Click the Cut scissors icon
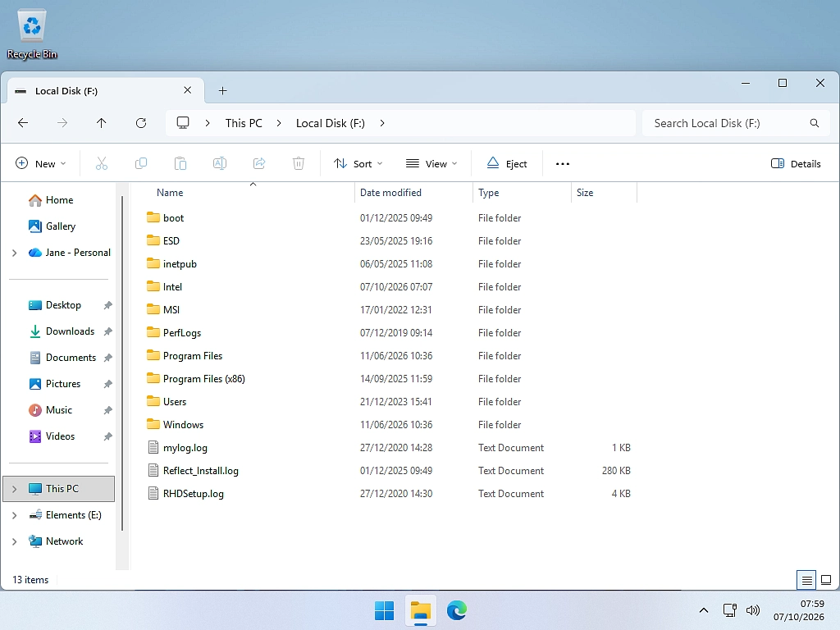Viewport: 840px width, 630px height. (x=101, y=163)
